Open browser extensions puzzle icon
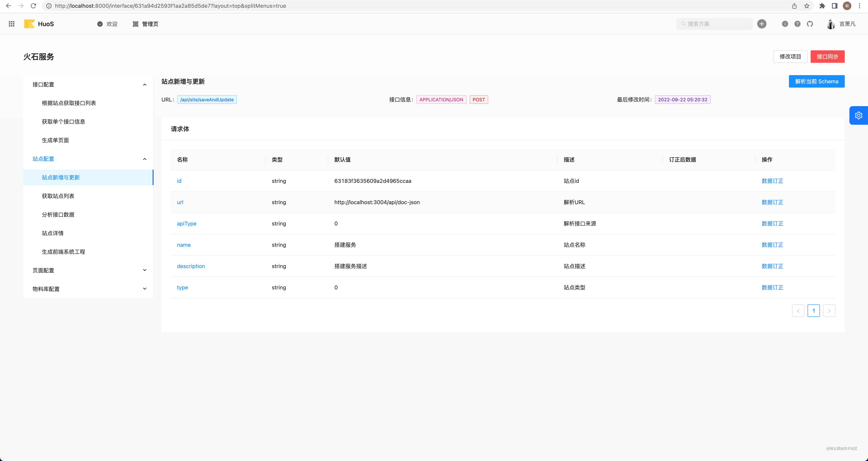 point(822,6)
